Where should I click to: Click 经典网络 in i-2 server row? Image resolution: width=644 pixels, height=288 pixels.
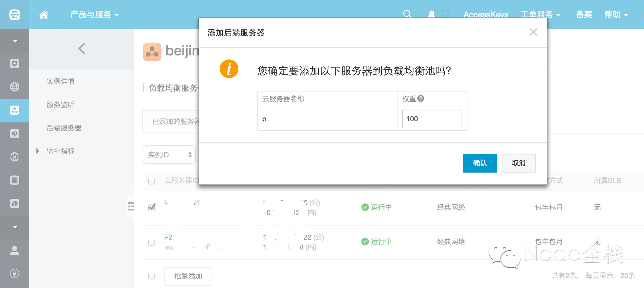(451, 242)
